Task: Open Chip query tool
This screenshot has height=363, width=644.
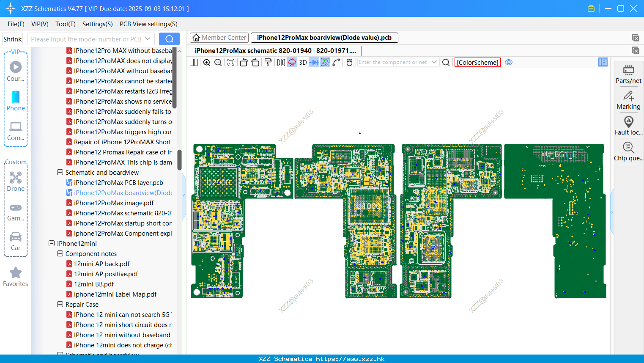Action: (x=628, y=151)
